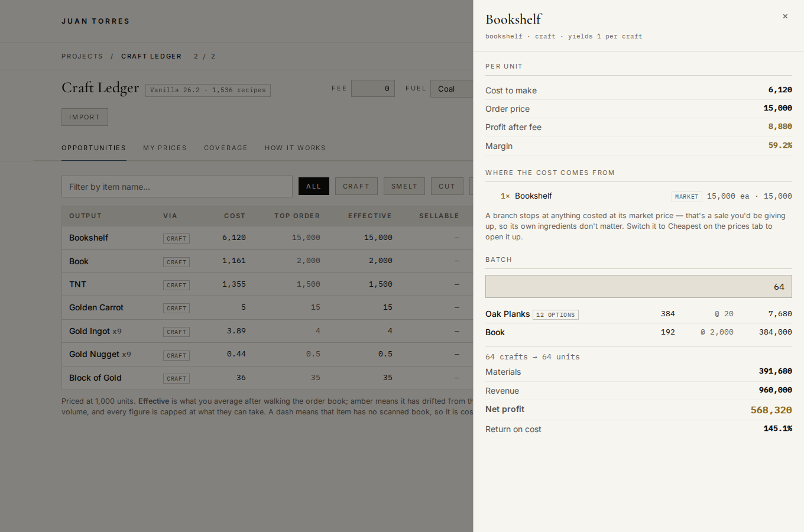804x532 pixels.
Task: Select the TNT row
Action: [x=267, y=284]
